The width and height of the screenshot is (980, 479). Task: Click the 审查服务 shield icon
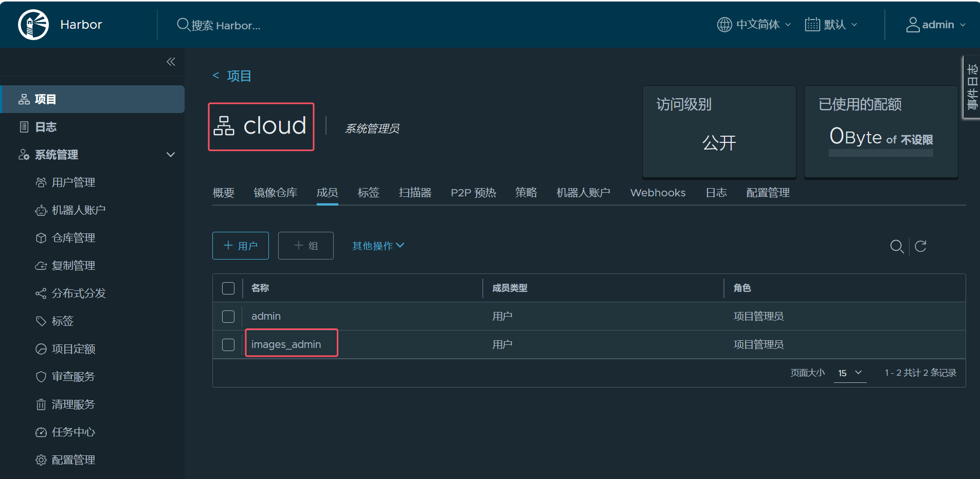pyautogui.click(x=41, y=377)
